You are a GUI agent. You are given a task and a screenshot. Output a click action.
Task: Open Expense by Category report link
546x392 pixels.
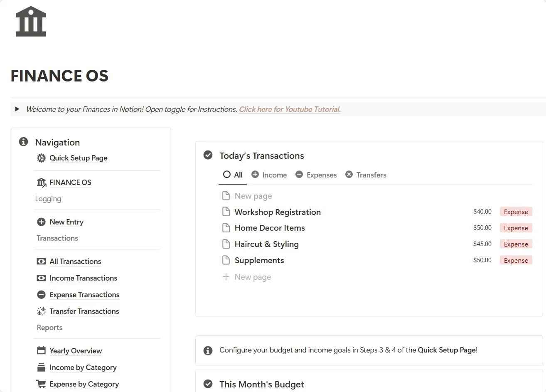[x=84, y=384]
